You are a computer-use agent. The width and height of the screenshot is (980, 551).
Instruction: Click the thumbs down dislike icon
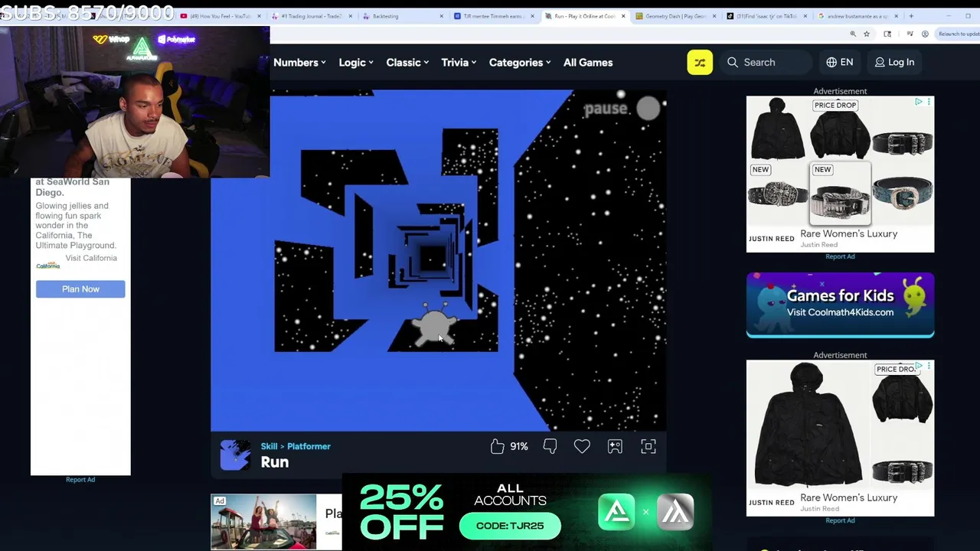(550, 446)
